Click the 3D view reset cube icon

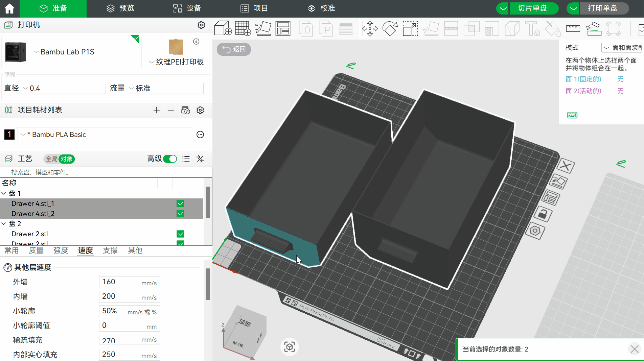290,347
